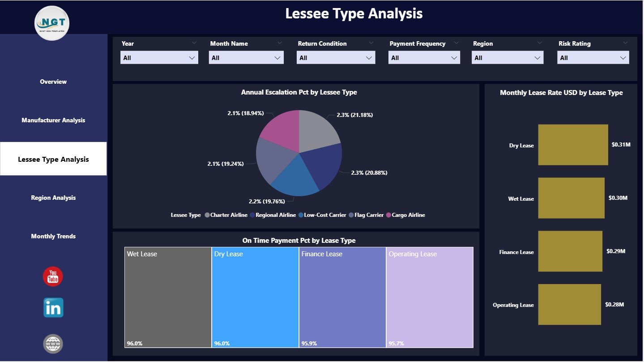Switch to the Region Analysis tab

click(x=53, y=198)
